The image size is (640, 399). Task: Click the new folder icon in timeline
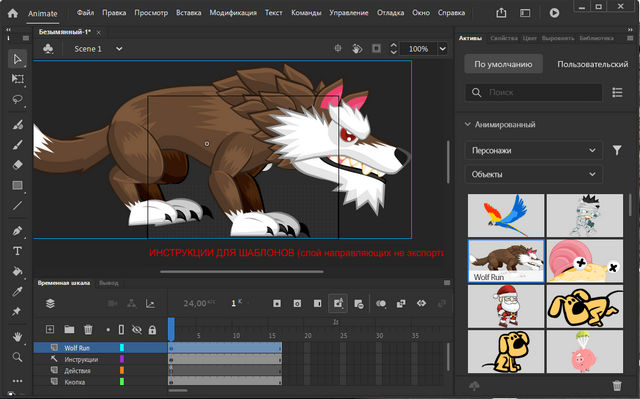(x=69, y=329)
